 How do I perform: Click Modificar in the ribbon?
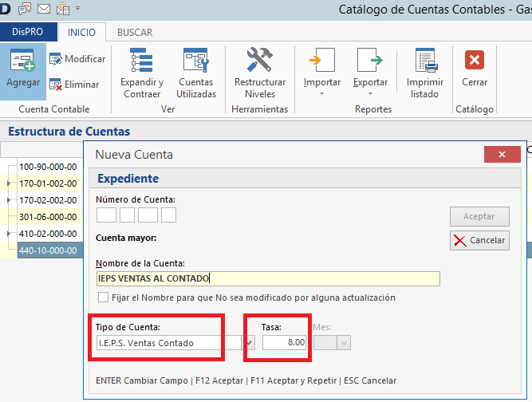coord(77,59)
